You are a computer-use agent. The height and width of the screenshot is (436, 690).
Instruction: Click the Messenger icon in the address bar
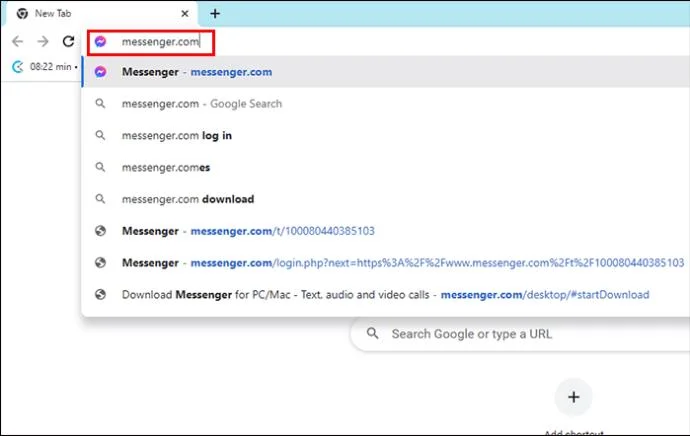100,41
